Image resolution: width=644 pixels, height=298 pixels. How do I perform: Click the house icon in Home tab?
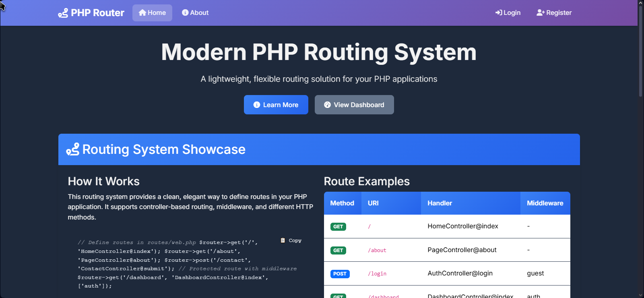[x=142, y=13]
